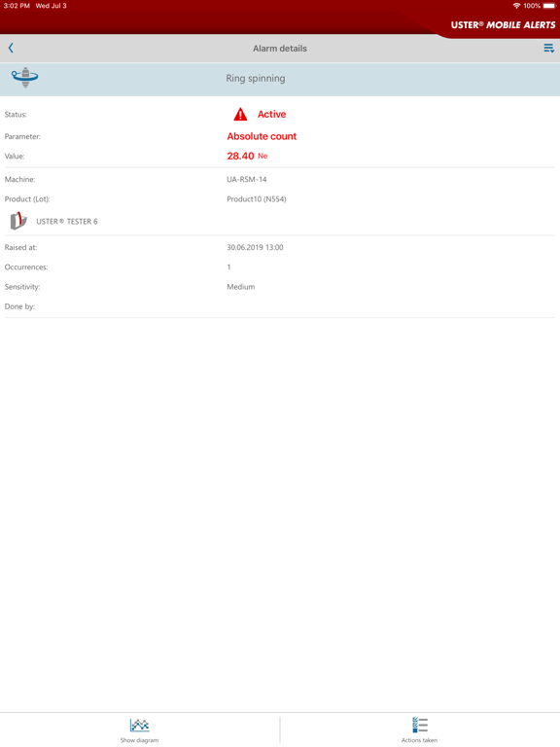Select the red Active status text
This screenshot has width=560, height=747.
pyautogui.click(x=272, y=115)
